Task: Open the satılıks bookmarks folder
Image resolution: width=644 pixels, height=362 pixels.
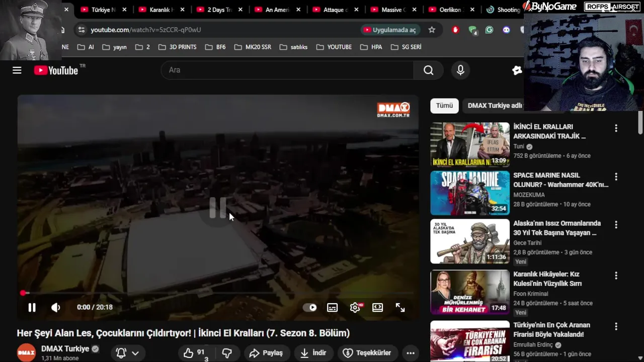Action: coord(293,47)
